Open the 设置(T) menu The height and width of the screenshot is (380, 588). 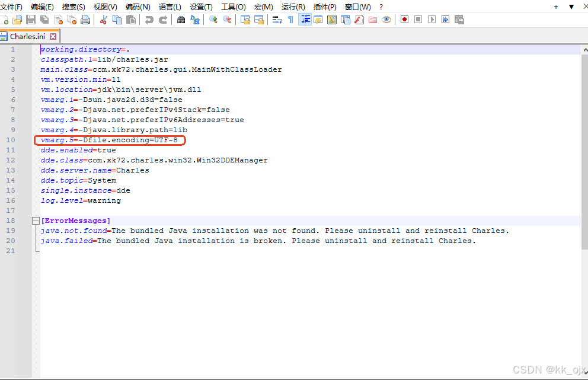click(201, 7)
